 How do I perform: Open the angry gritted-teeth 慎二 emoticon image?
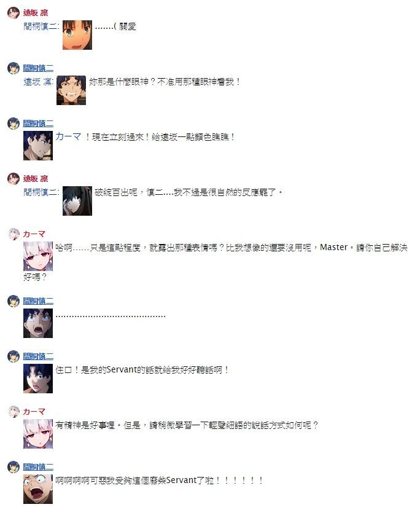[x=71, y=90]
